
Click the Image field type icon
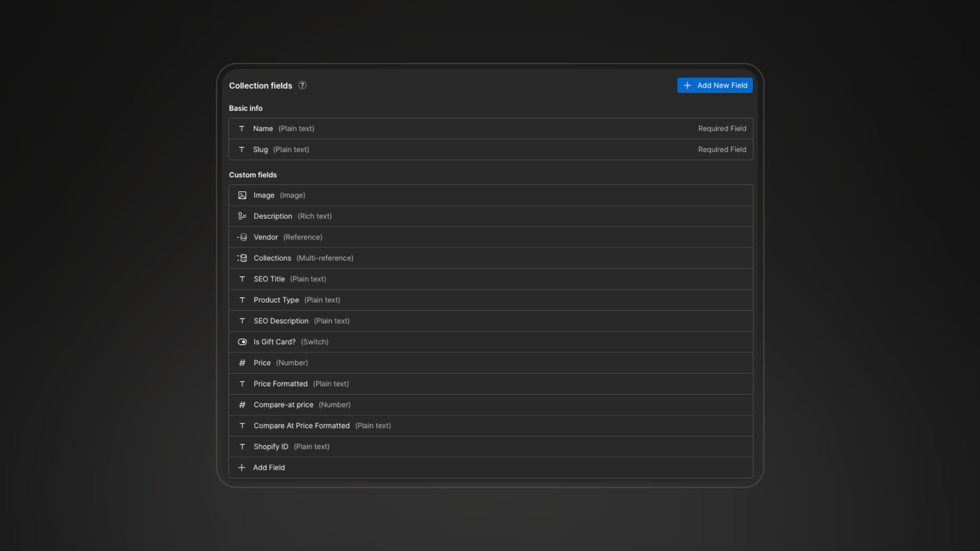click(x=242, y=195)
